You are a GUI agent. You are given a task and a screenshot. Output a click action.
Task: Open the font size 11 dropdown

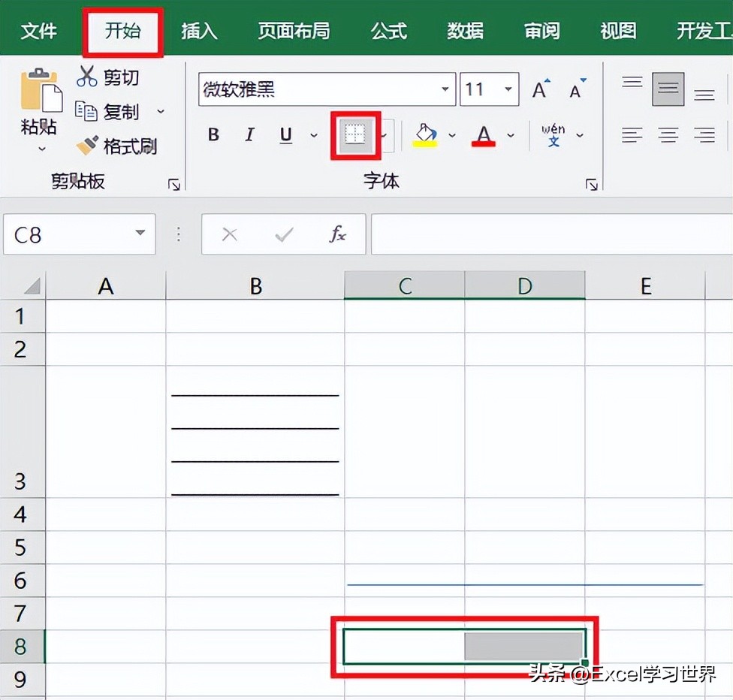click(508, 89)
